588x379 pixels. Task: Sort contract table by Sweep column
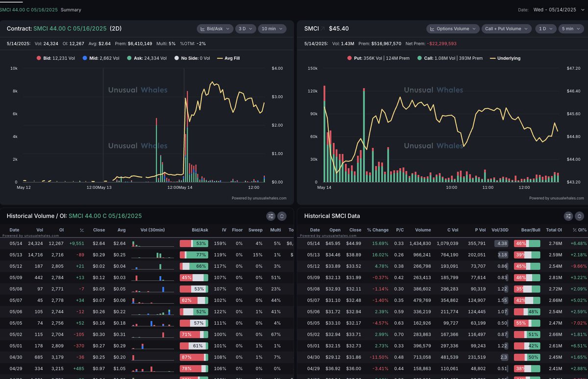[x=255, y=230]
